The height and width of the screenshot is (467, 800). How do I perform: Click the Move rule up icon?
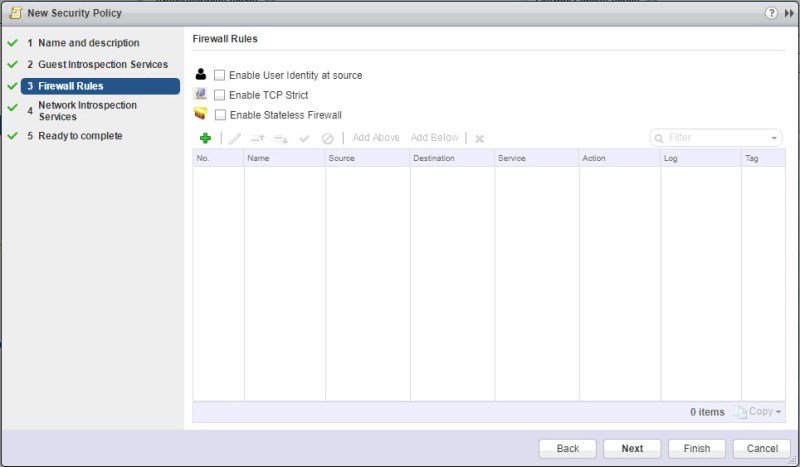point(257,138)
